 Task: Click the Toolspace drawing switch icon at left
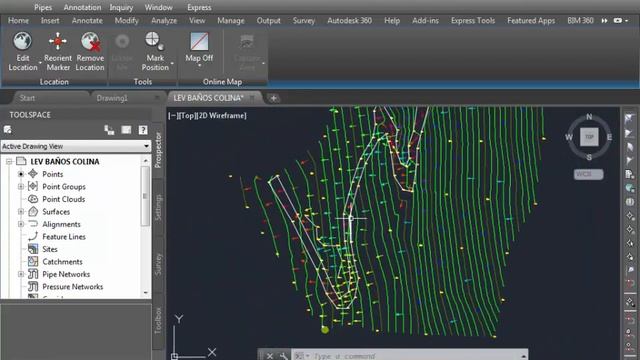[7, 130]
